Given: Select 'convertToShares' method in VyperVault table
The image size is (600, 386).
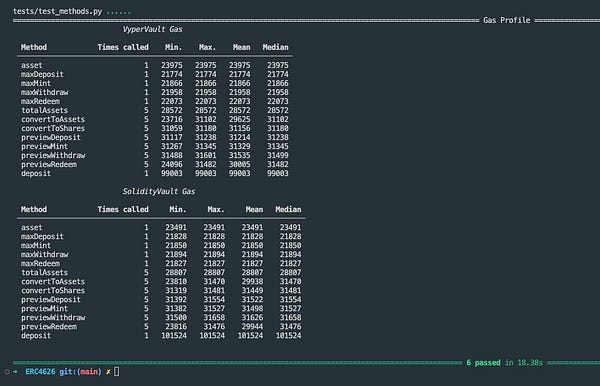Looking at the screenshot, I should point(53,128).
